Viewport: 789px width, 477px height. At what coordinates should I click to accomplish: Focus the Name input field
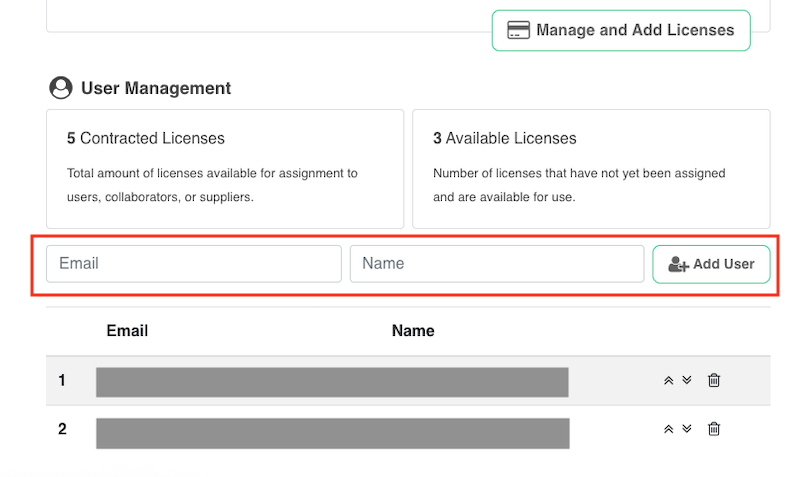click(496, 264)
